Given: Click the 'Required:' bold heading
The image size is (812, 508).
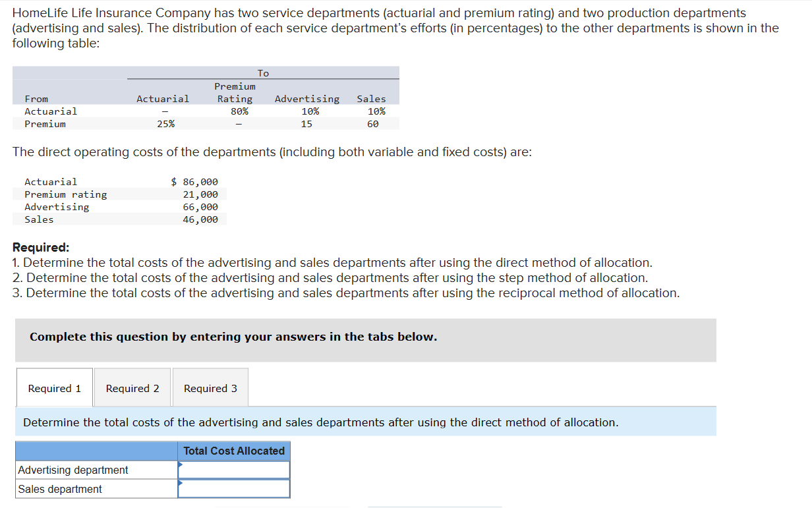Looking at the screenshot, I should pyautogui.click(x=41, y=248).
